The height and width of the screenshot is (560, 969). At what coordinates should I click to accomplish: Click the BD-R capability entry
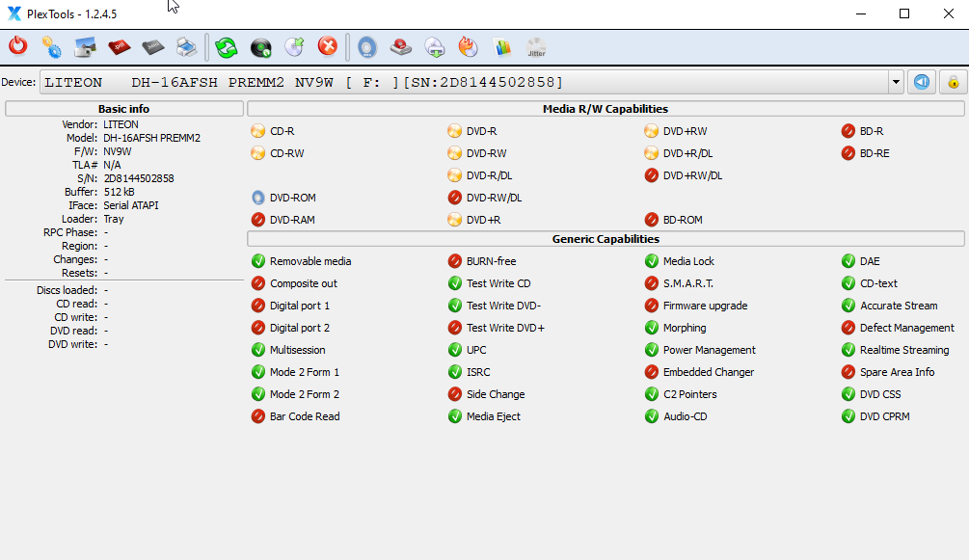tap(862, 131)
